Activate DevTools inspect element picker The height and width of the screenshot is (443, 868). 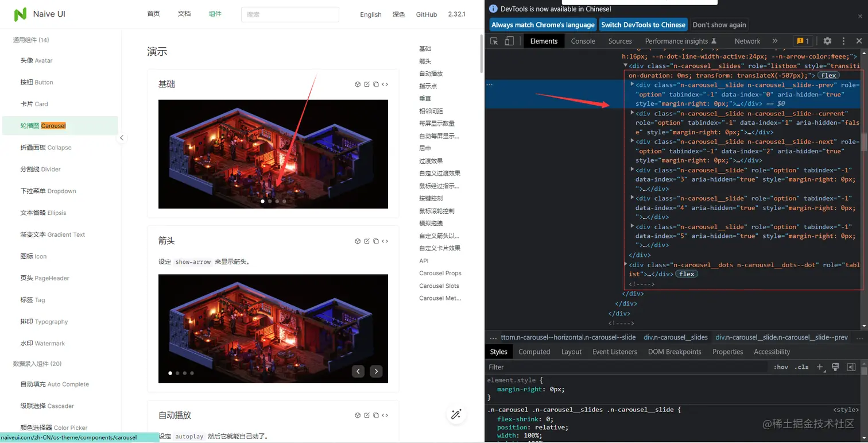[x=494, y=41]
